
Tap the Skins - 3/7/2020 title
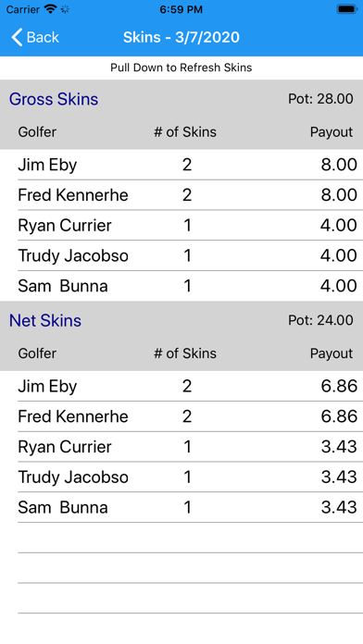[181, 37]
